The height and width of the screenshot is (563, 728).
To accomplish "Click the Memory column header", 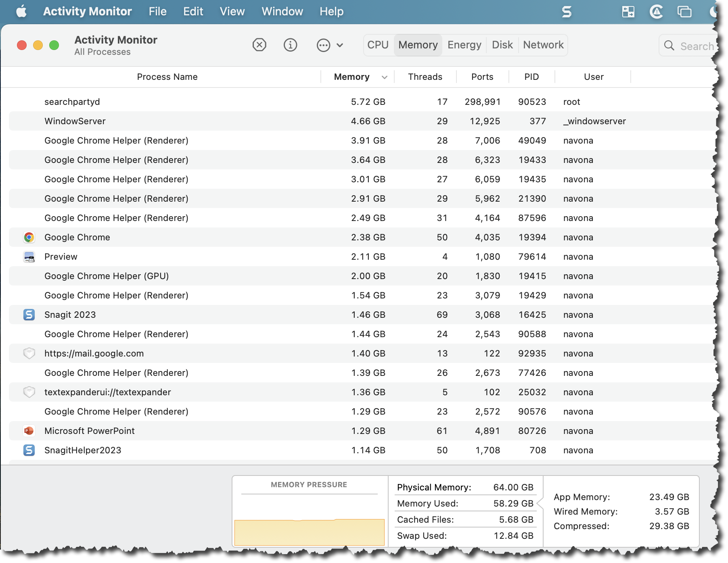I will pos(351,77).
